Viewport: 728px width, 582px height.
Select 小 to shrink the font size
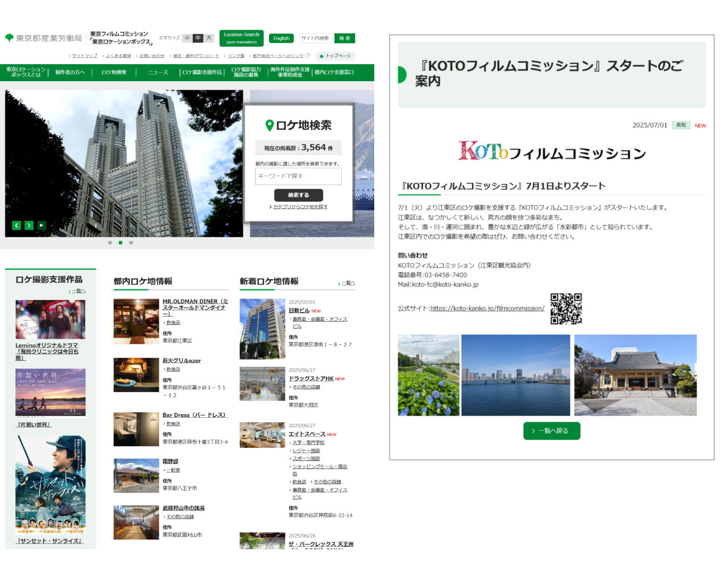(187, 38)
